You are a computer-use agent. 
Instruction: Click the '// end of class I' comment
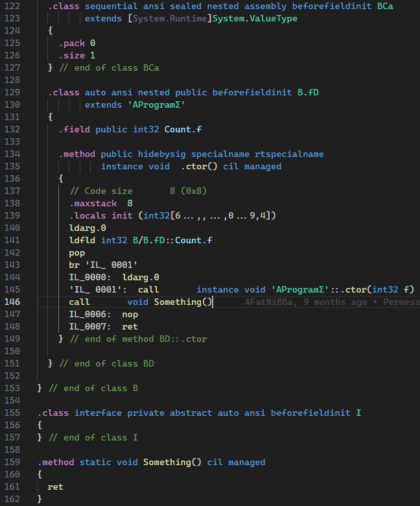(x=93, y=438)
